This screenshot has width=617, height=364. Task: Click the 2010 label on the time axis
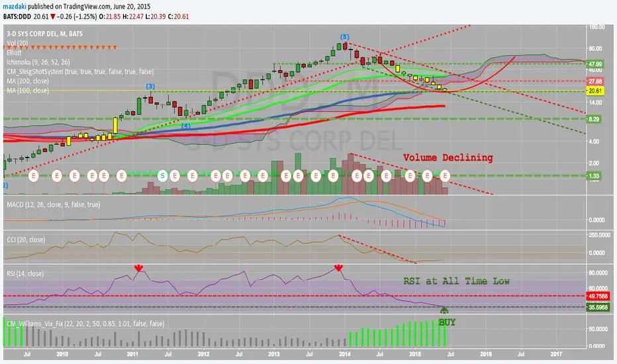[62, 354]
